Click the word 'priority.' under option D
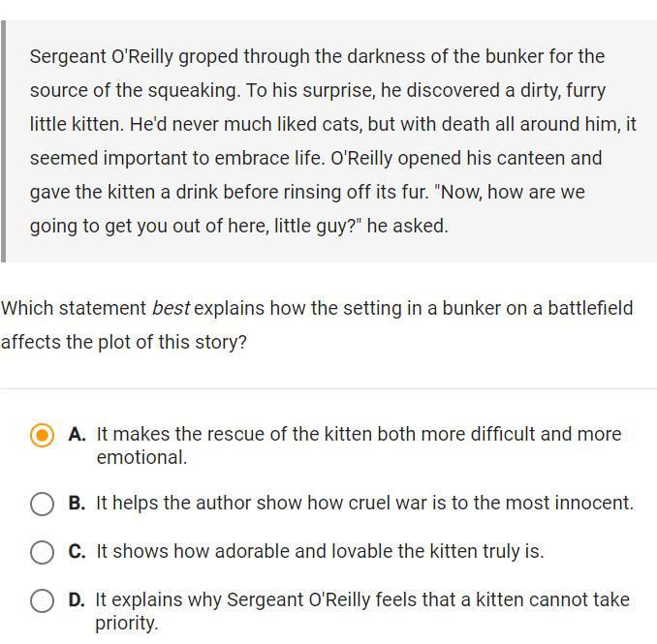 click(127, 623)
